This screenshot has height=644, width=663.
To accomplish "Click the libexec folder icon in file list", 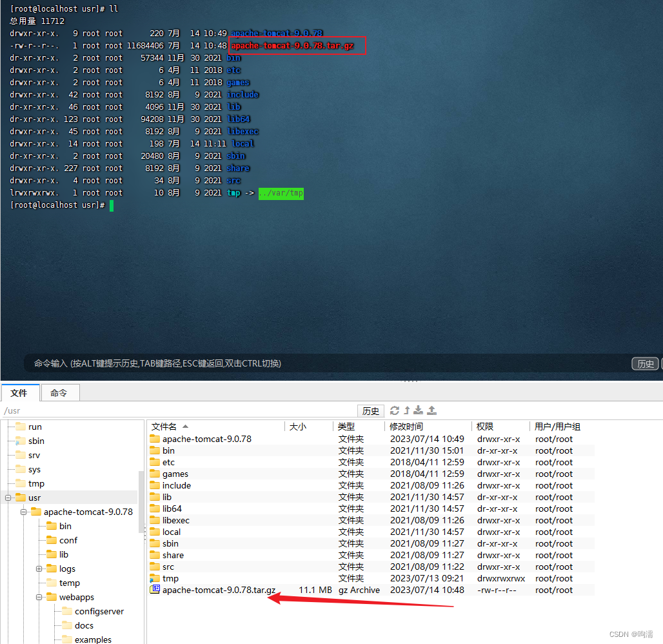I will [x=155, y=520].
